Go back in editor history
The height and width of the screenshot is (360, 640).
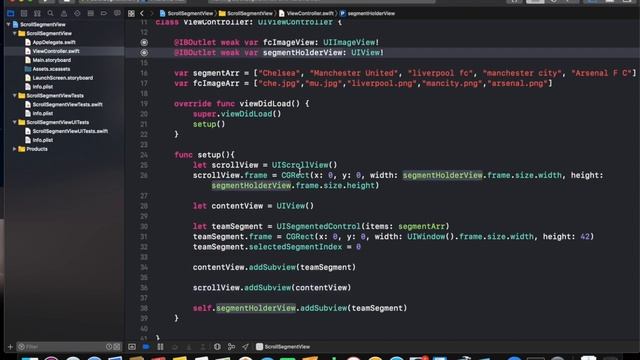click(x=142, y=13)
